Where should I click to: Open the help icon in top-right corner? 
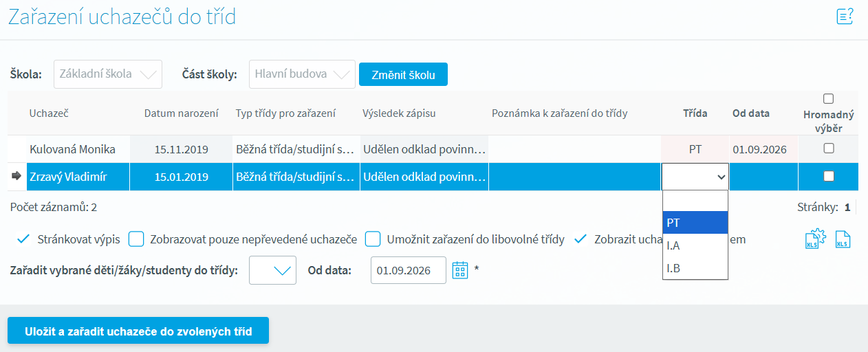[x=845, y=16]
